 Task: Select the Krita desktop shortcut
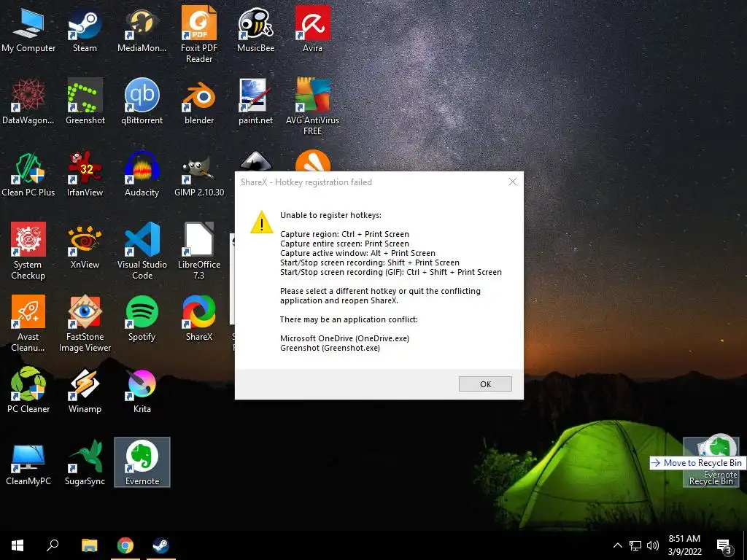point(142,391)
